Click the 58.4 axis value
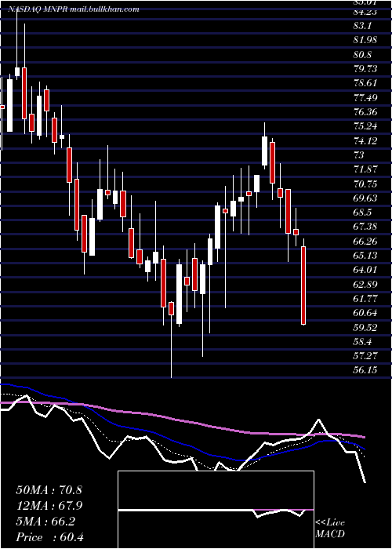This screenshot has height=549, width=392. [363, 342]
